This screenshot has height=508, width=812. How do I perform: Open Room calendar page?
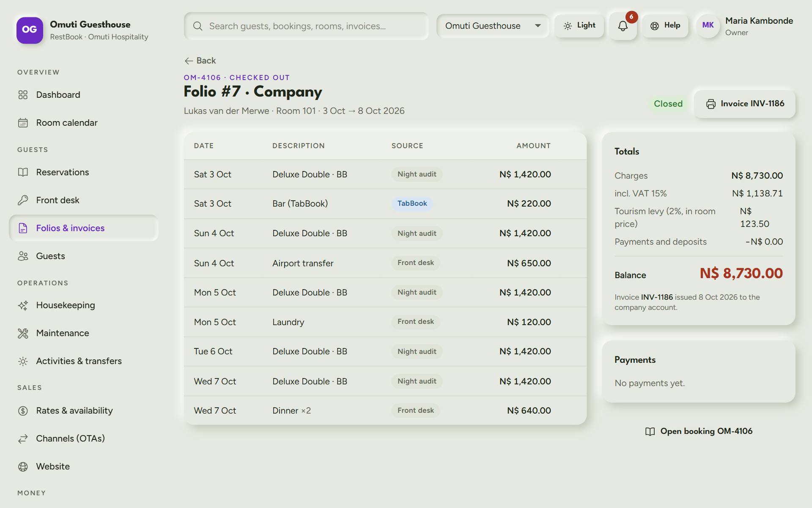tap(84, 123)
